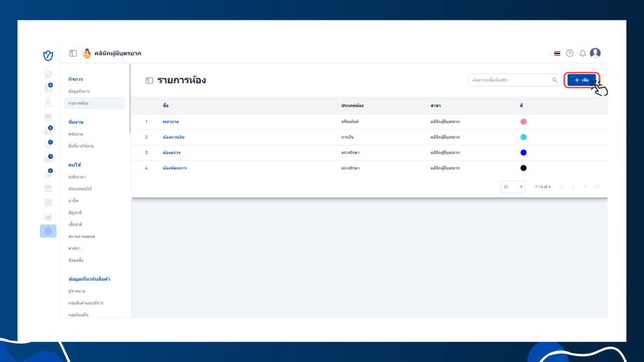Open the ห้องหัตถการ room link
Viewport: 644px width, 362px height.
(x=174, y=168)
